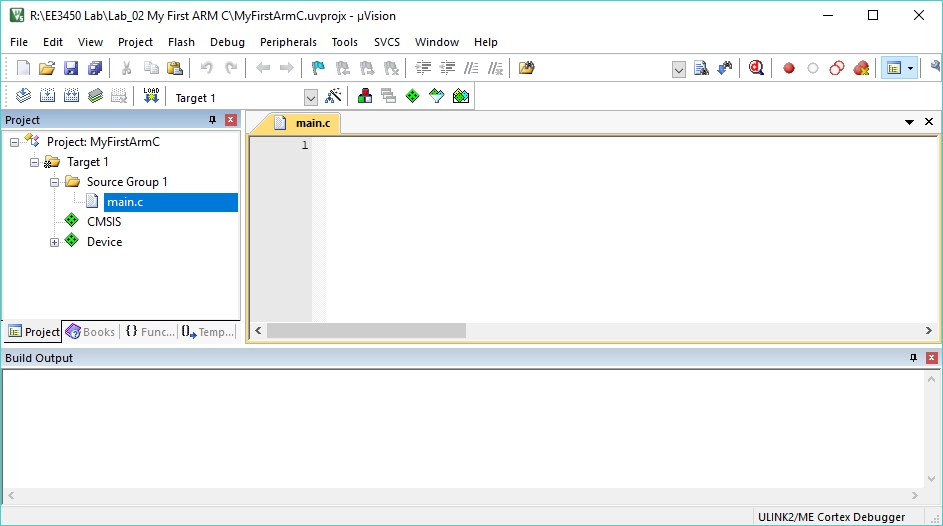This screenshot has height=526, width=943.
Task: Open Options for Target wand icon
Action: pyautogui.click(x=334, y=96)
